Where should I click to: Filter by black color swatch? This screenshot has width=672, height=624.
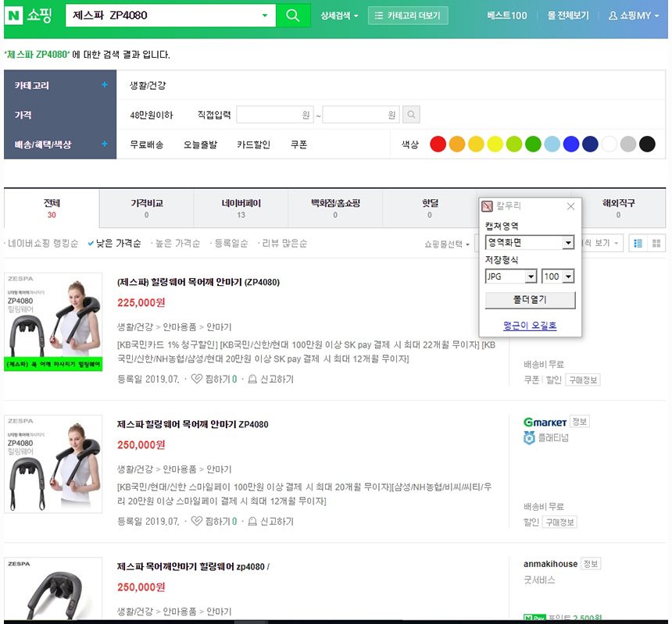pos(647,144)
